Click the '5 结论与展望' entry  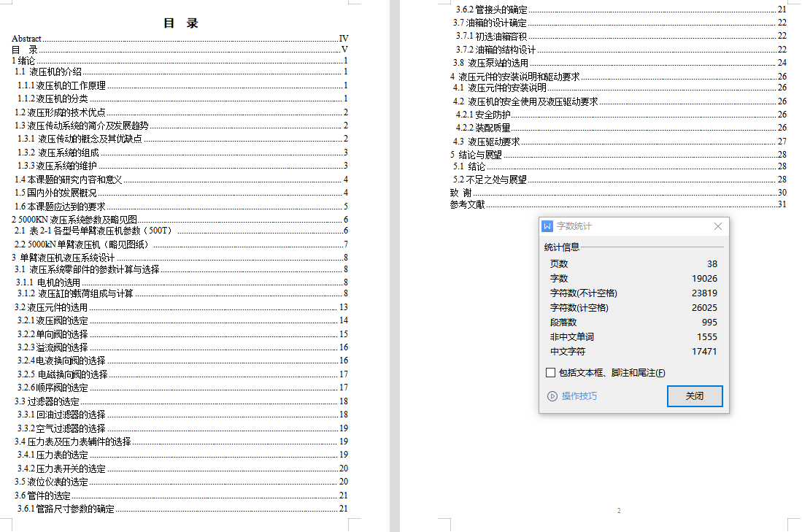(x=618, y=155)
